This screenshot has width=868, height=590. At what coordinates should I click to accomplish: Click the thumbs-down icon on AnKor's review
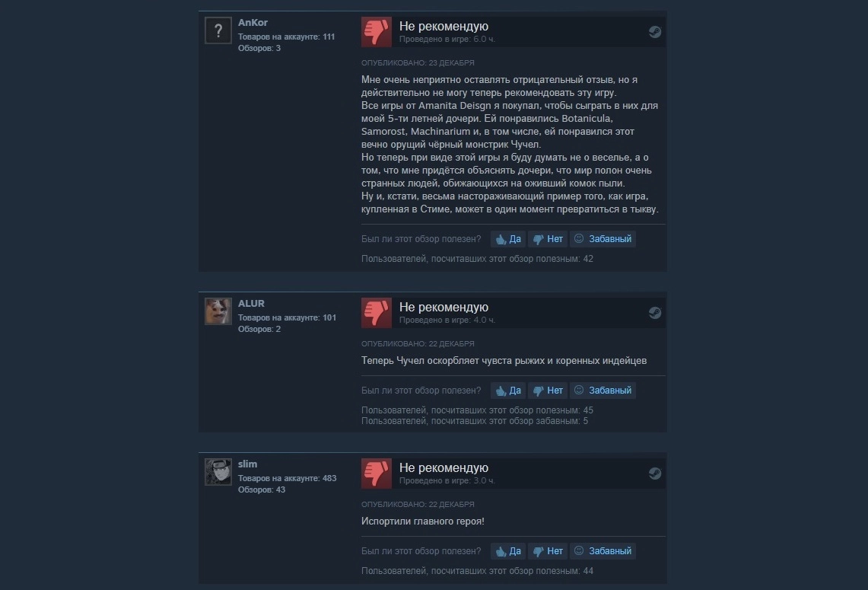pos(377,31)
